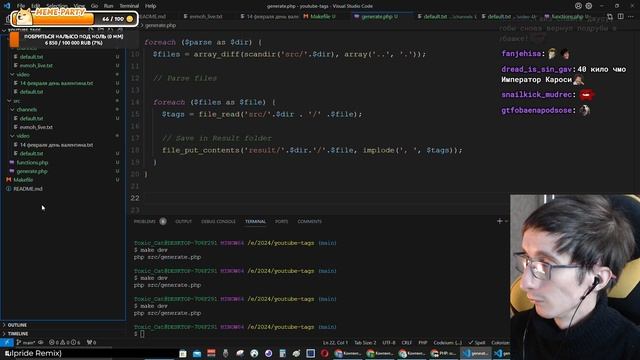
Task: Open the Accounts icon in title bar
Action: 578,6
